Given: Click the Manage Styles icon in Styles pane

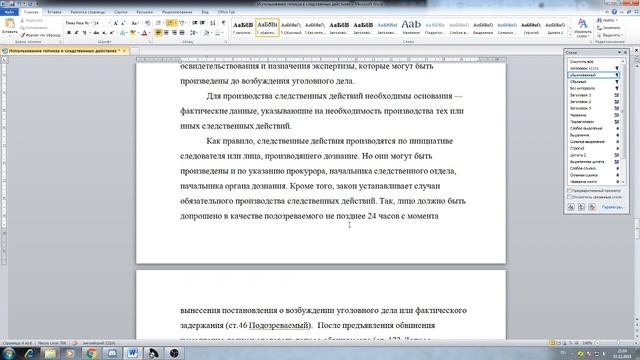Looking at the screenshot, I should [x=592, y=207].
